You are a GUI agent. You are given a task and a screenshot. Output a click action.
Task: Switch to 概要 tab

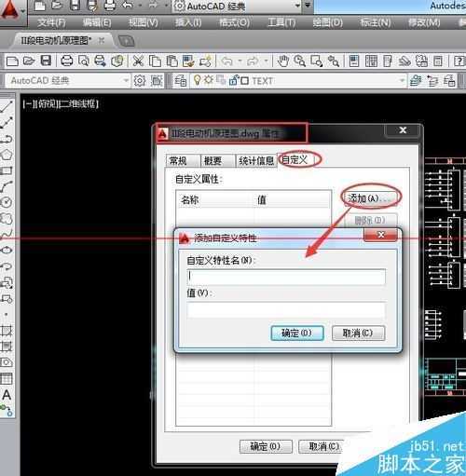[x=217, y=161]
